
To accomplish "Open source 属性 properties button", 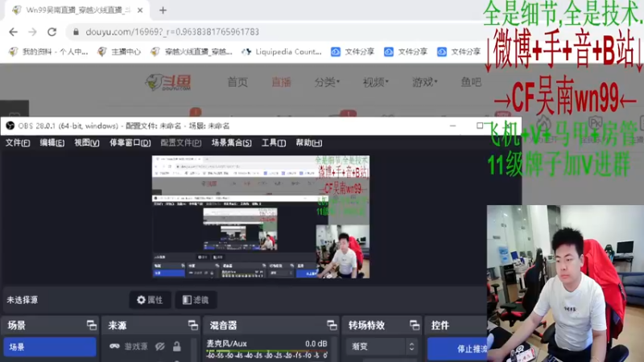I will pyautogui.click(x=150, y=300).
